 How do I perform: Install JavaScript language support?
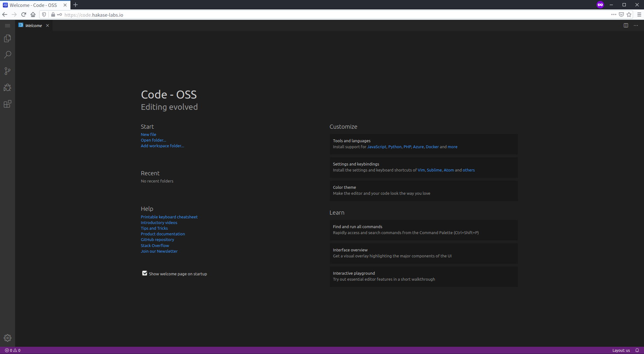pos(377,147)
